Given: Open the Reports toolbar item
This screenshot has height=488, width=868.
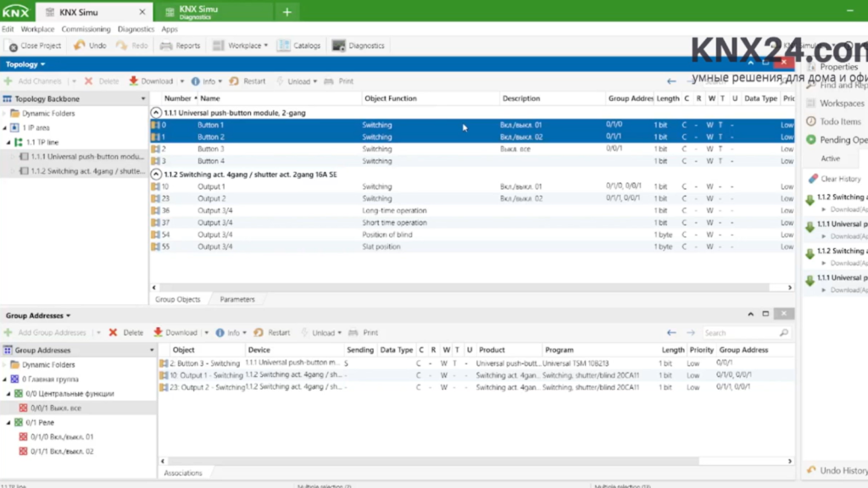Looking at the screenshot, I should pyautogui.click(x=181, y=46).
